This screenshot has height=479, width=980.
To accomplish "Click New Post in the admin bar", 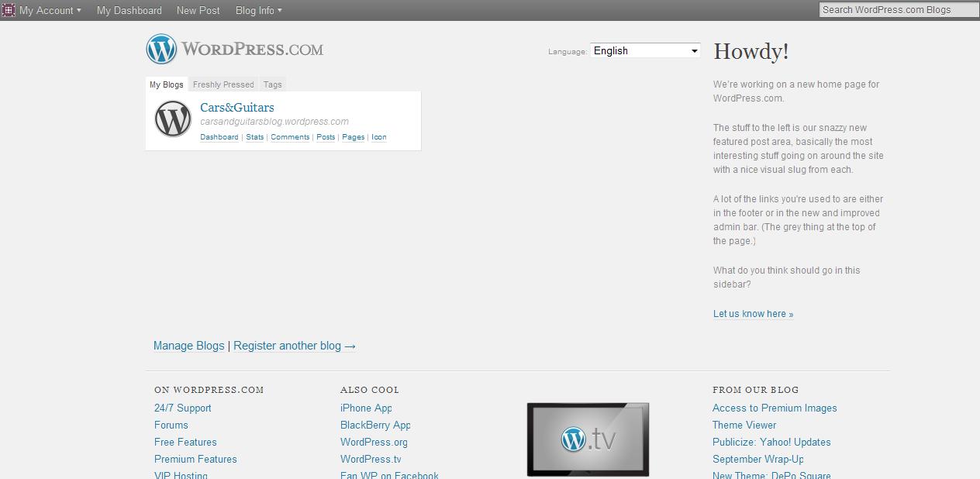I will tap(198, 10).
